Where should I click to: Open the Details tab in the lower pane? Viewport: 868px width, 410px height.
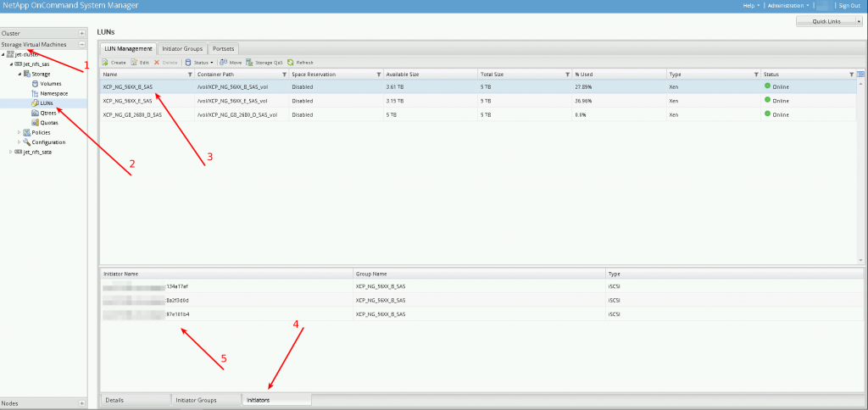click(135, 400)
